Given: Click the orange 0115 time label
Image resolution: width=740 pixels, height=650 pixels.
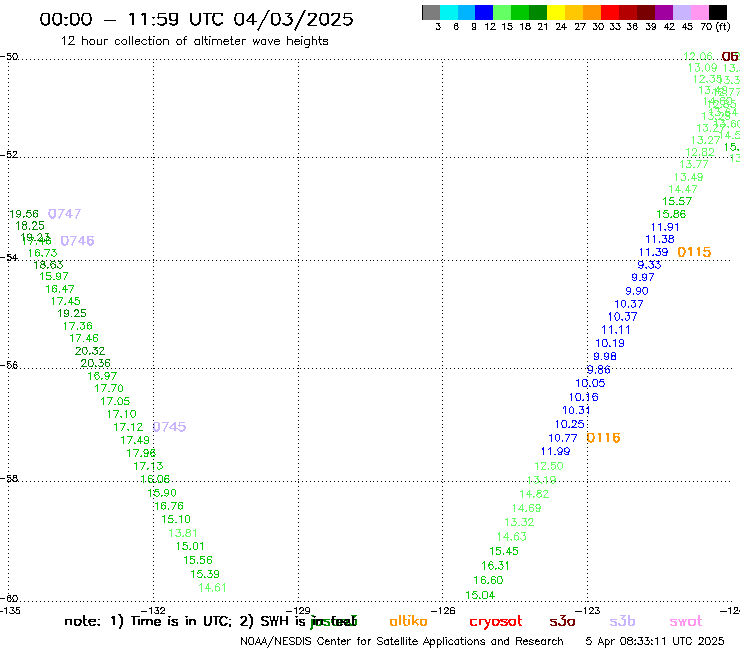Looking at the screenshot, I should click(x=694, y=252).
